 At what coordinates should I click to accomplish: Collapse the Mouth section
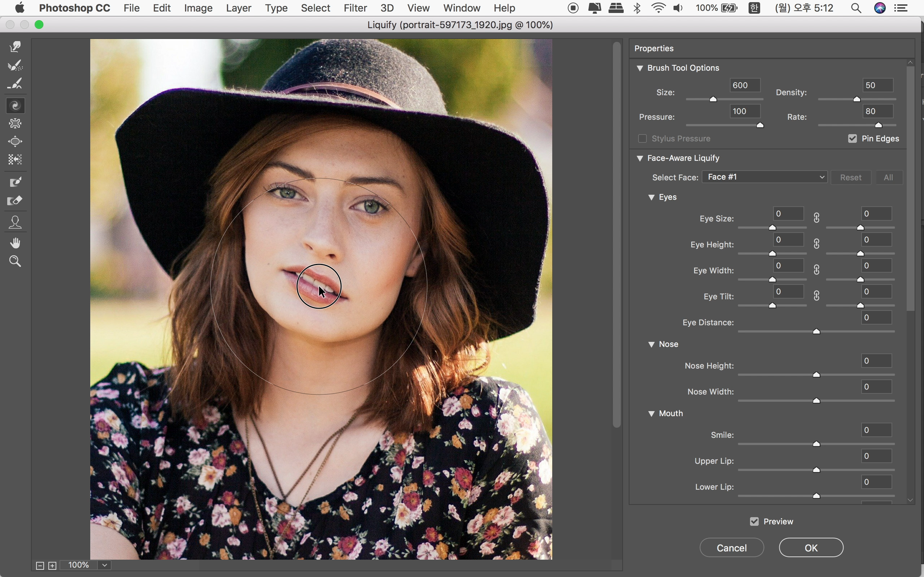(651, 414)
